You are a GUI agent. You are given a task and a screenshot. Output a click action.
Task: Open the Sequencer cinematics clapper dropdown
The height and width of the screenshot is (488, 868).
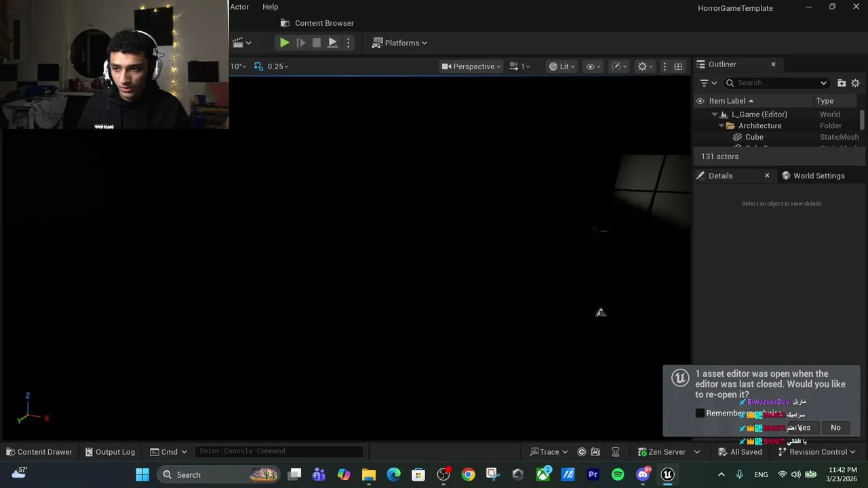click(241, 43)
